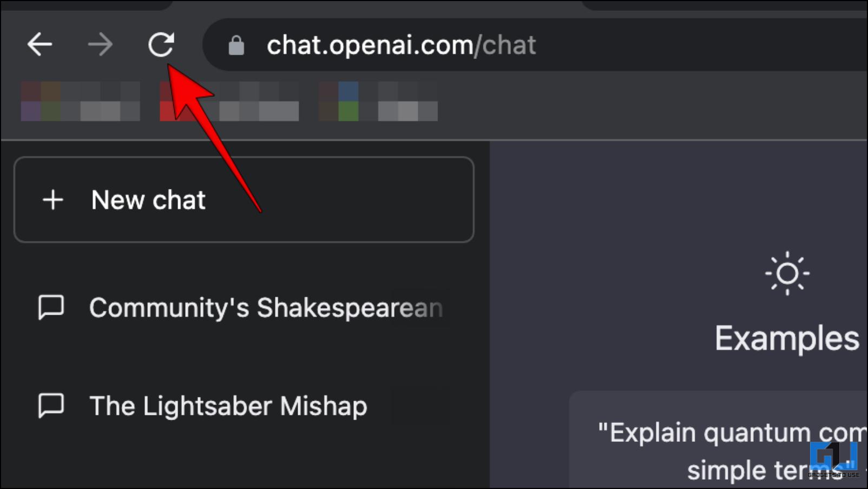Click the sun icon above Examples
This screenshot has height=489, width=868.
(x=787, y=273)
